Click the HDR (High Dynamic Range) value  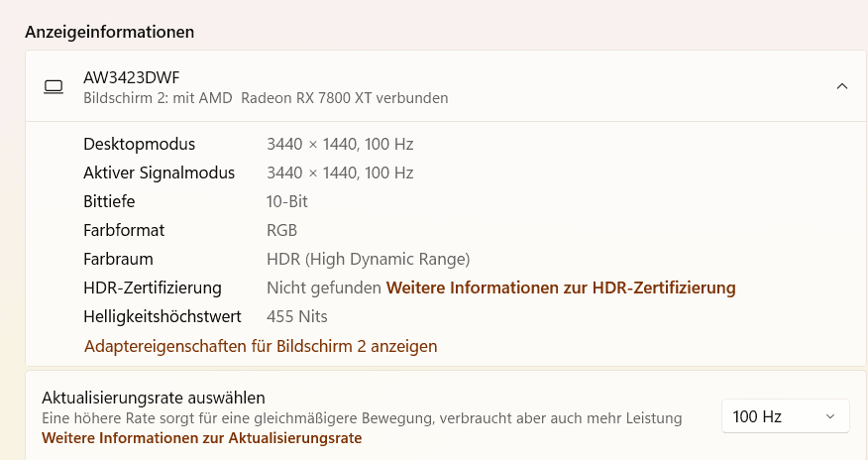tap(368, 259)
